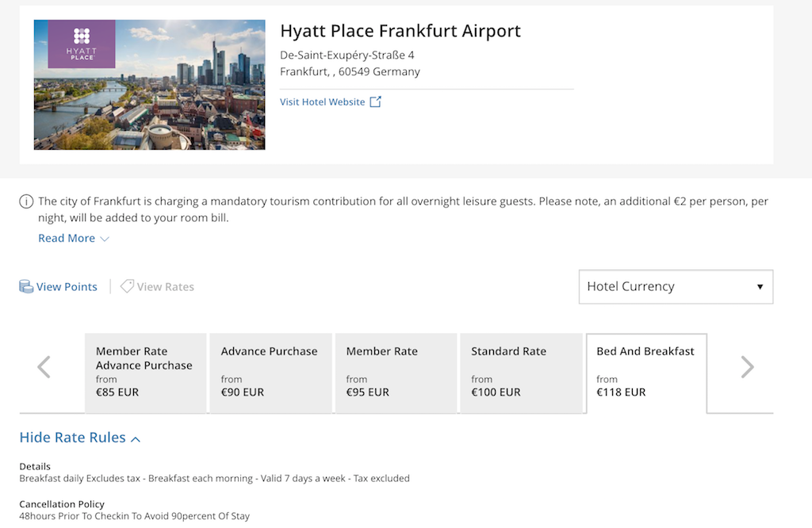The height and width of the screenshot is (528, 812).
Task: Click the View Rates link
Action: pos(165,287)
